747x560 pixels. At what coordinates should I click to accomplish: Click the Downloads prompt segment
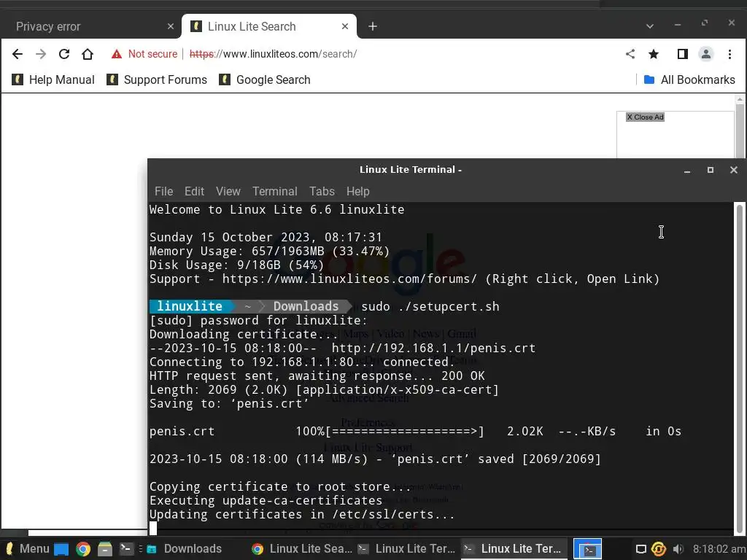(306, 306)
